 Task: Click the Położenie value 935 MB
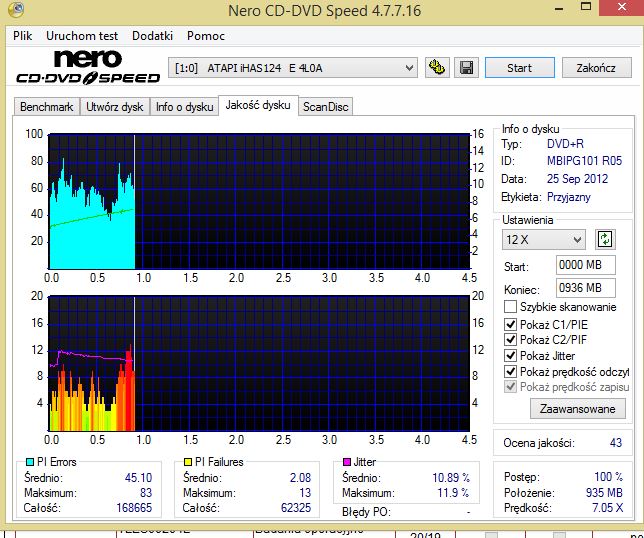click(604, 492)
